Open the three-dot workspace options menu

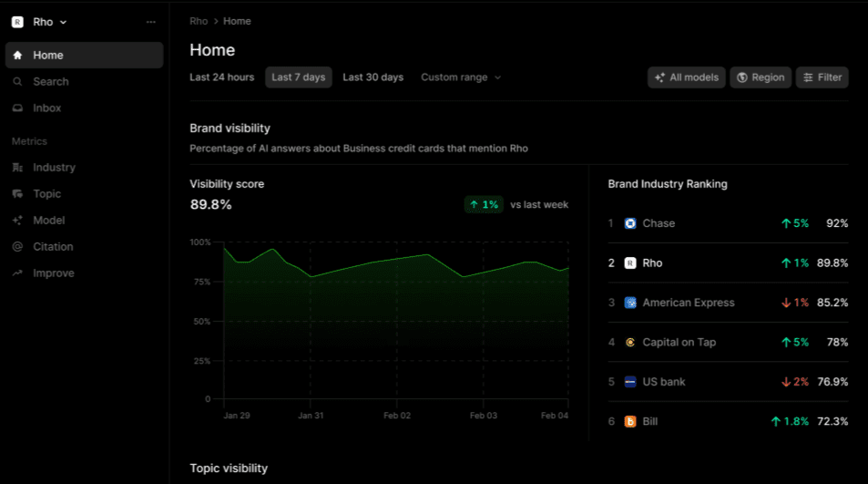[151, 22]
